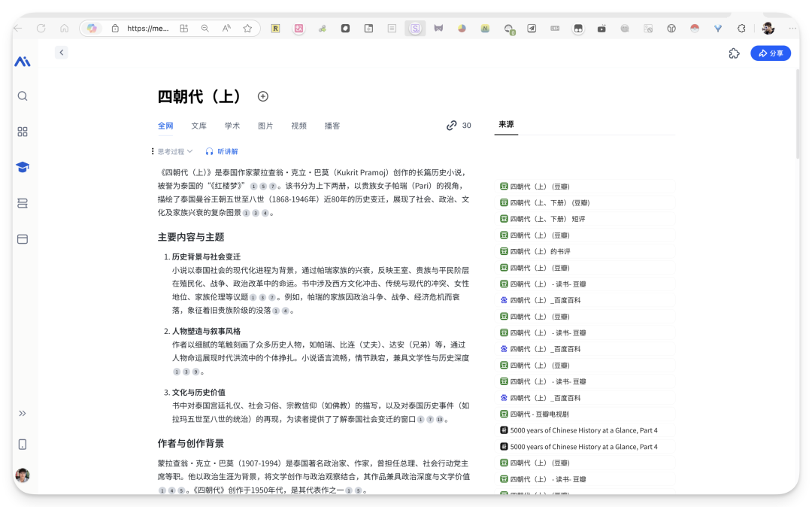Open the apps grid icon in sidebar
This screenshot has height=507, width=812.
click(23, 132)
